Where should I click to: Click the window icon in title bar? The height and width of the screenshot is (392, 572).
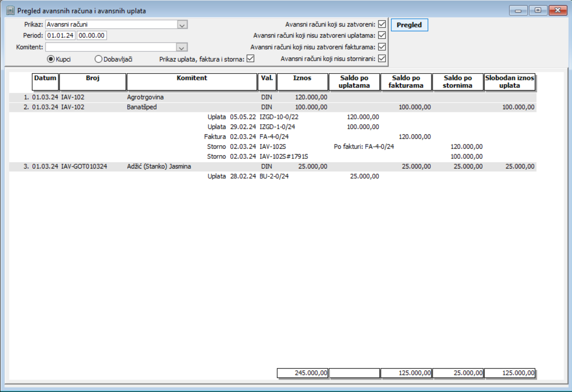tap(10, 10)
